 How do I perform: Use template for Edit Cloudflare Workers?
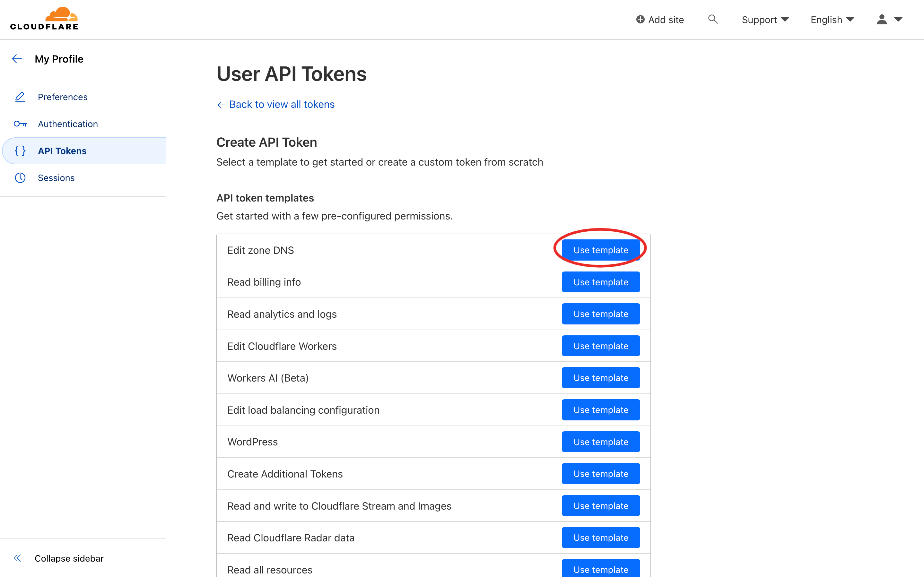[600, 346]
